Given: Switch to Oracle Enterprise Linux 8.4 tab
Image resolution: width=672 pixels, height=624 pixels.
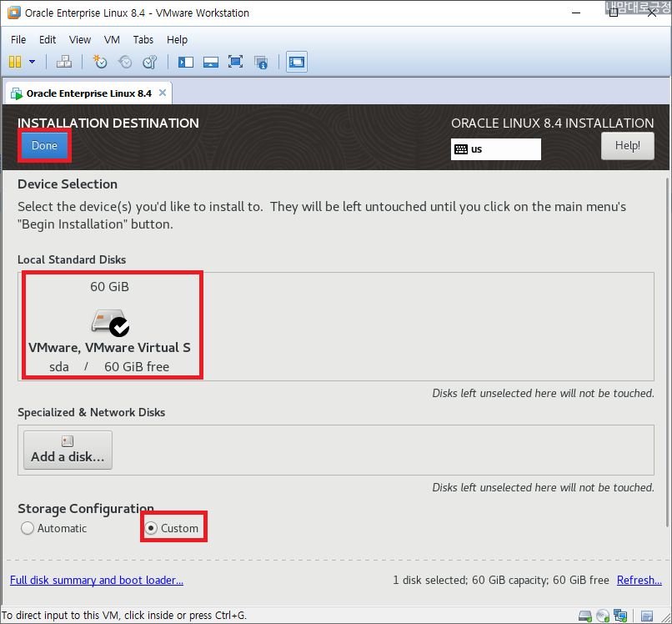Looking at the screenshot, I should [x=88, y=93].
